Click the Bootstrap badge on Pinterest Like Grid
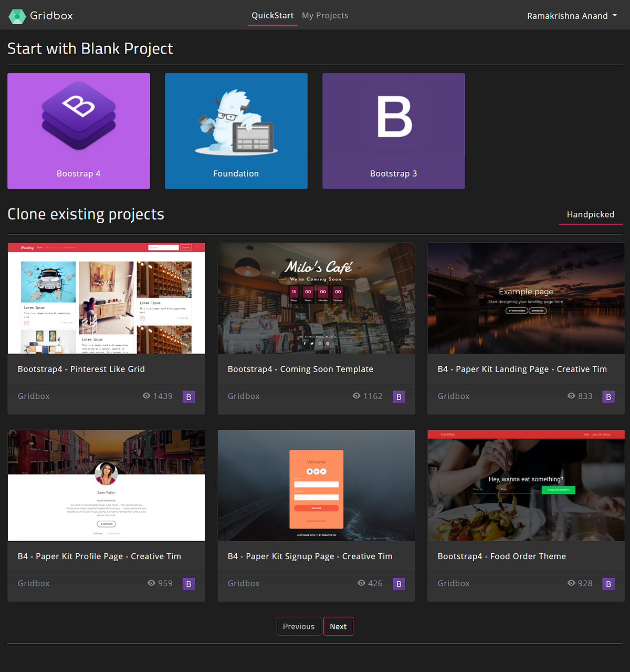Viewport: 630px width, 672px height. tap(188, 397)
